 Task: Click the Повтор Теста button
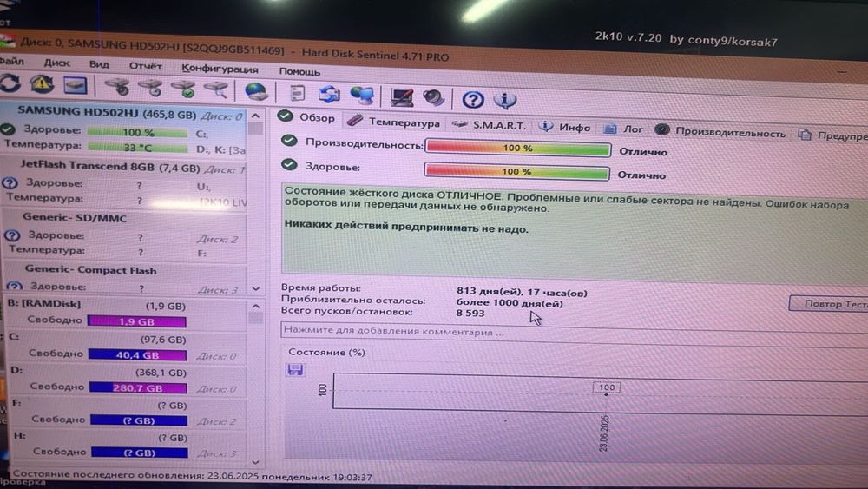click(829, 303)
